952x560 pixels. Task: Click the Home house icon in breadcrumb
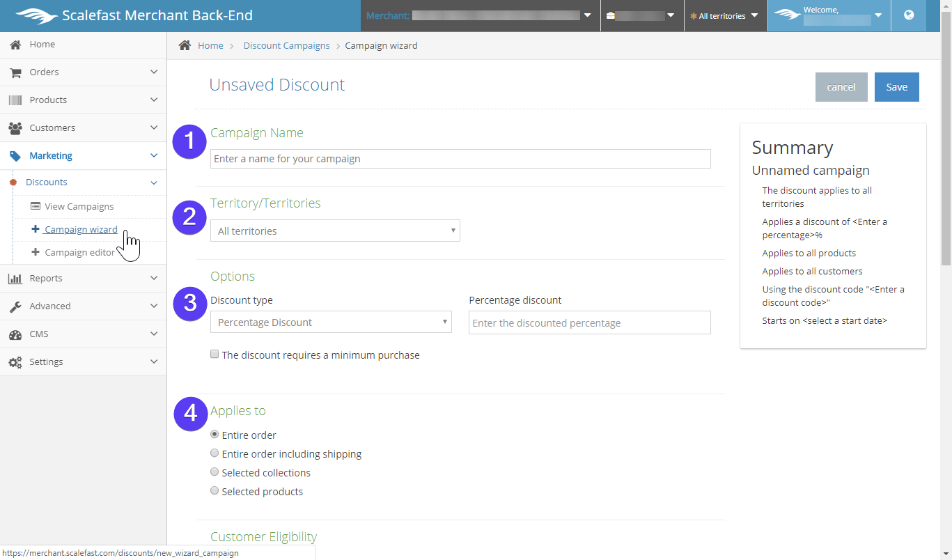point(185,45)
